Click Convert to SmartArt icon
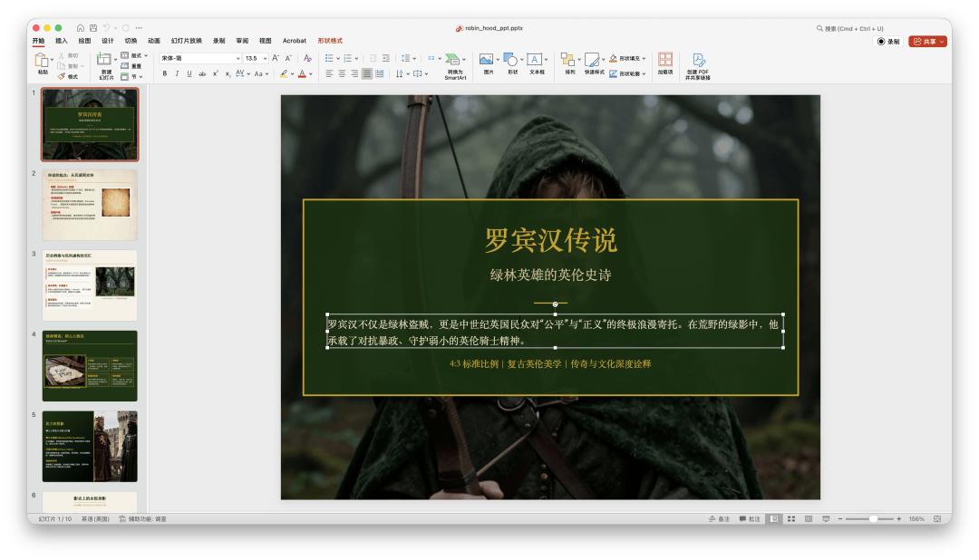Image resolution: width=979 pixels, height=560 pixels. 453,63
